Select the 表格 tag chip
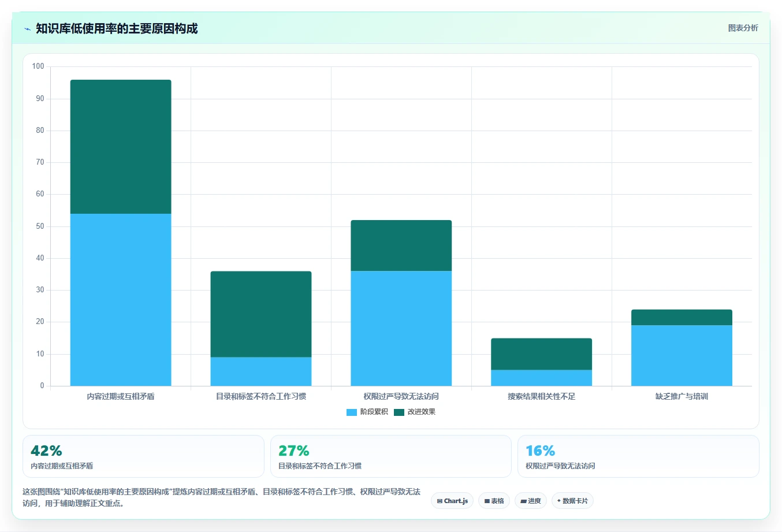Viewport: 782px width, 532px height. (x=494, y=501)
